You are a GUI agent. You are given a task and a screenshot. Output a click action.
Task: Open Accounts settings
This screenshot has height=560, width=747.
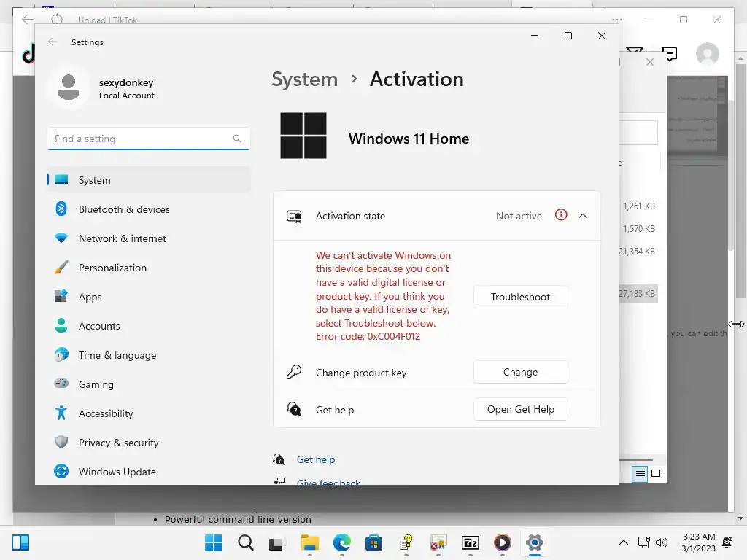[x=149, y=326]
